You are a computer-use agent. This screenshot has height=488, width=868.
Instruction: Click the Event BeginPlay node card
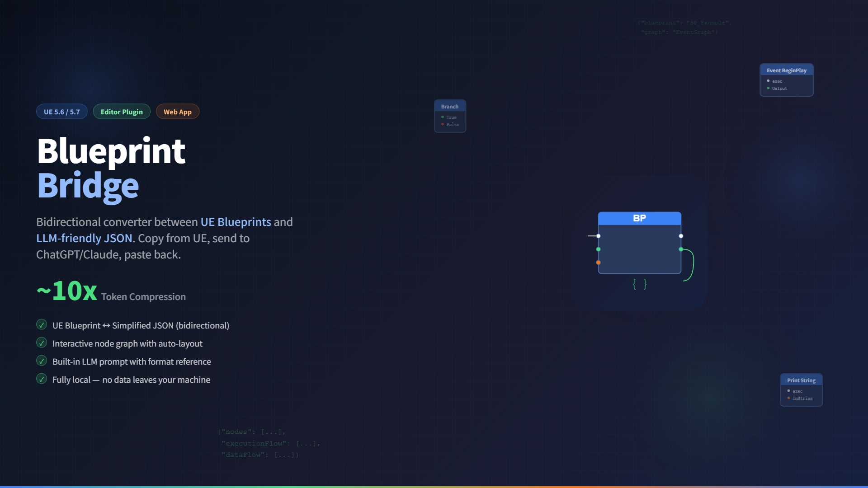click(x=787, y=80)
